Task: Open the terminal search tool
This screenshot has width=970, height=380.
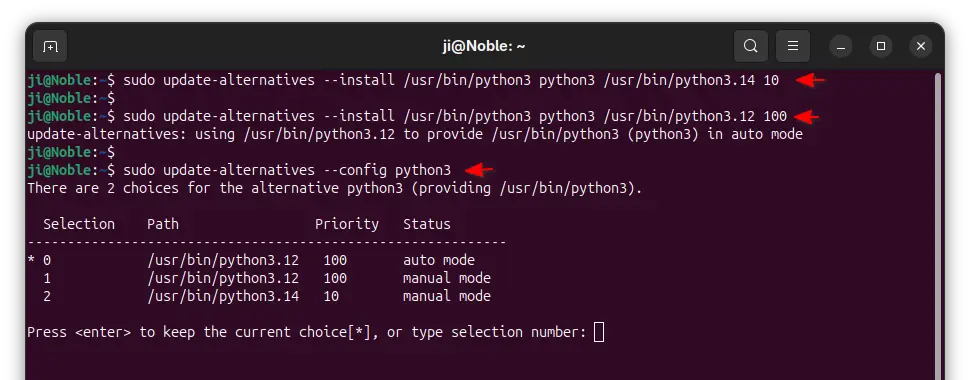Action: tap(750, 46)
